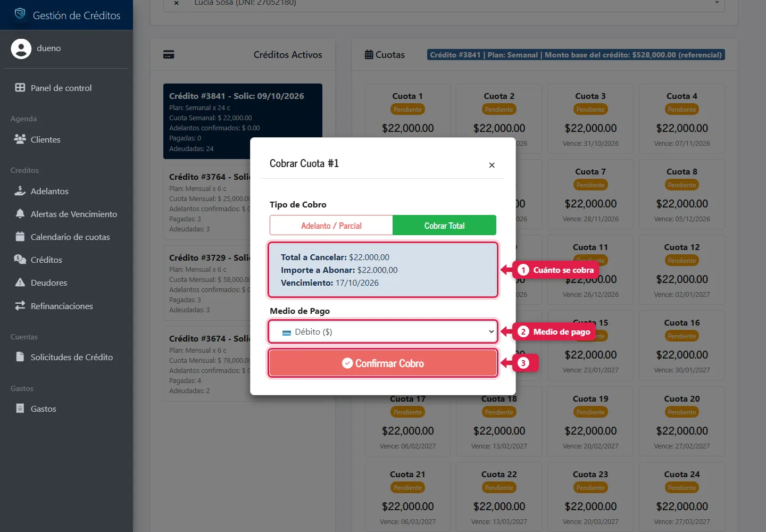The image size is (766, 532).
Task: Click the Deudores warning triangle icon
Action: pyautogui.click(x=20, y=282)
